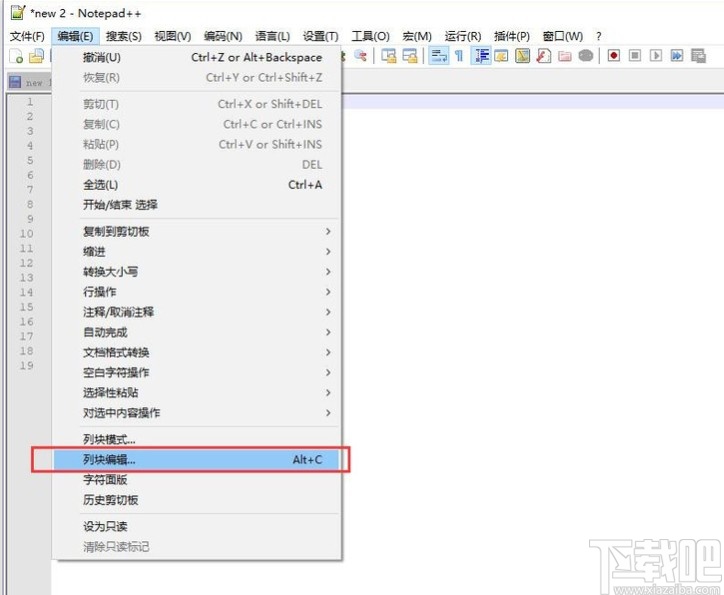Viewport: 724px width, 595px height.
Task: Expand the 自动完成 submenu
Action: [x=197, y=332]
